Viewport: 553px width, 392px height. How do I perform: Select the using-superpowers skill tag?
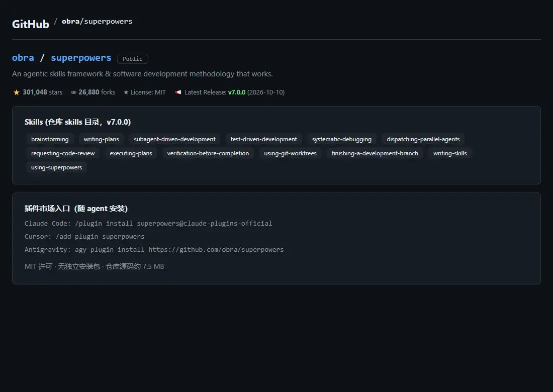click(x=56, y=167)
